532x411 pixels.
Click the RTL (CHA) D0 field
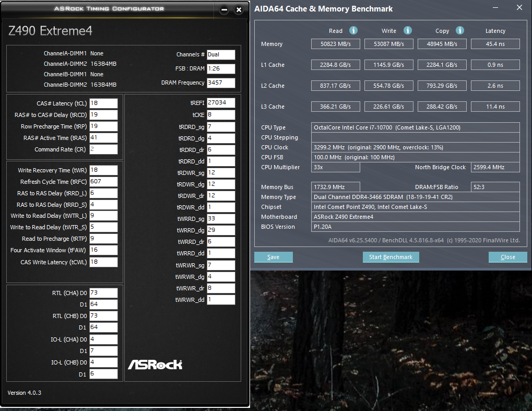[103, 293]
